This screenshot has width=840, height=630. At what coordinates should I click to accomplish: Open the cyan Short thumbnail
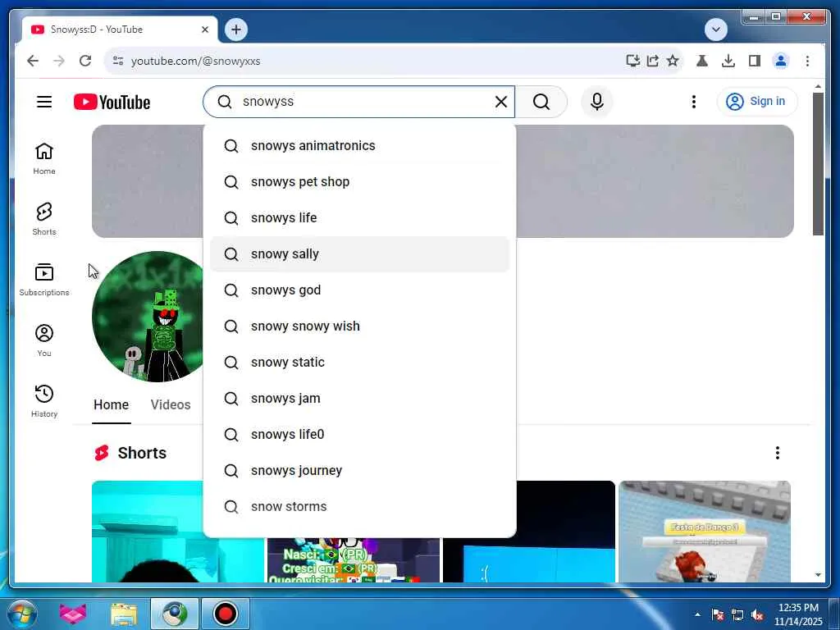(x=148, y=532)
